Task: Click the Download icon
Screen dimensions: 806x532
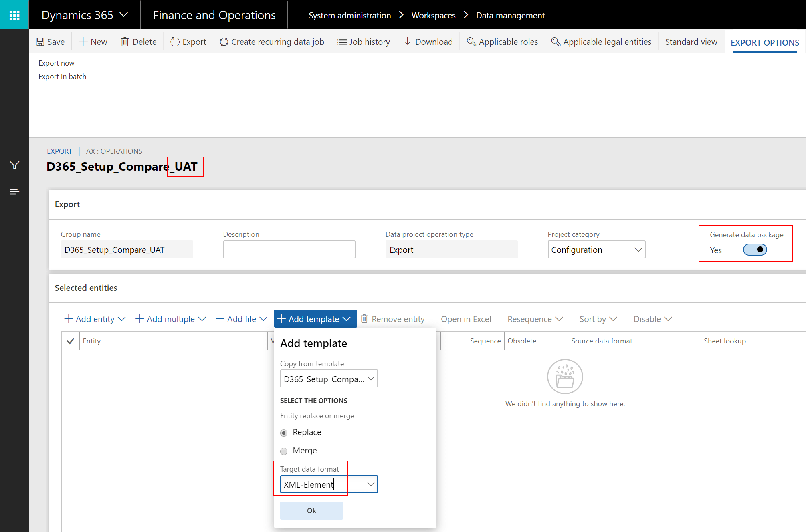Action: coord(407,42)
